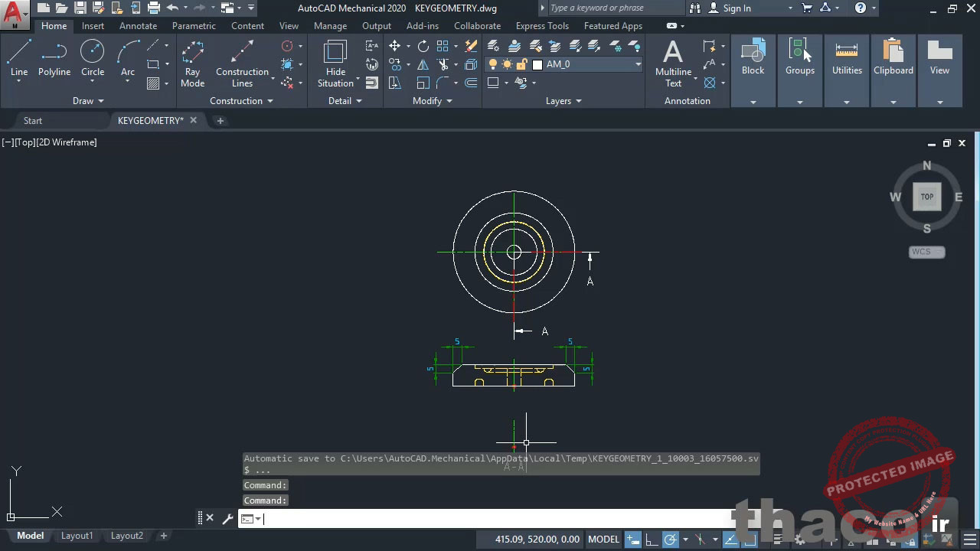The image size is (980, 551).
Task: Toggle isometric drafting in status bar
Action: pyautogui.click(x=701, y=539)
